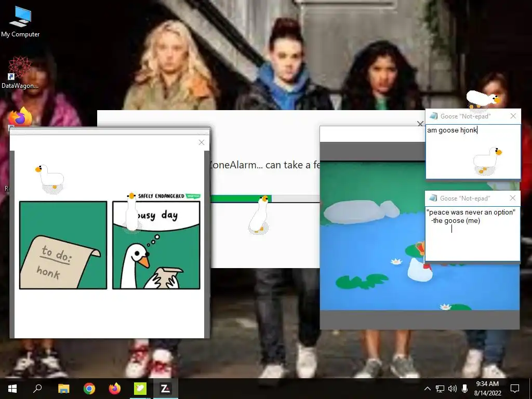Open the My Computer desktop icon
The height and width of the screenshot is (399, 532).
[20, 21]
